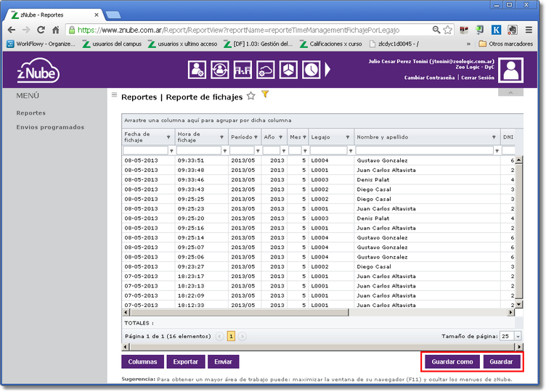Open the yellow filter funnel icon
The image size is (546, 392).
265,94
